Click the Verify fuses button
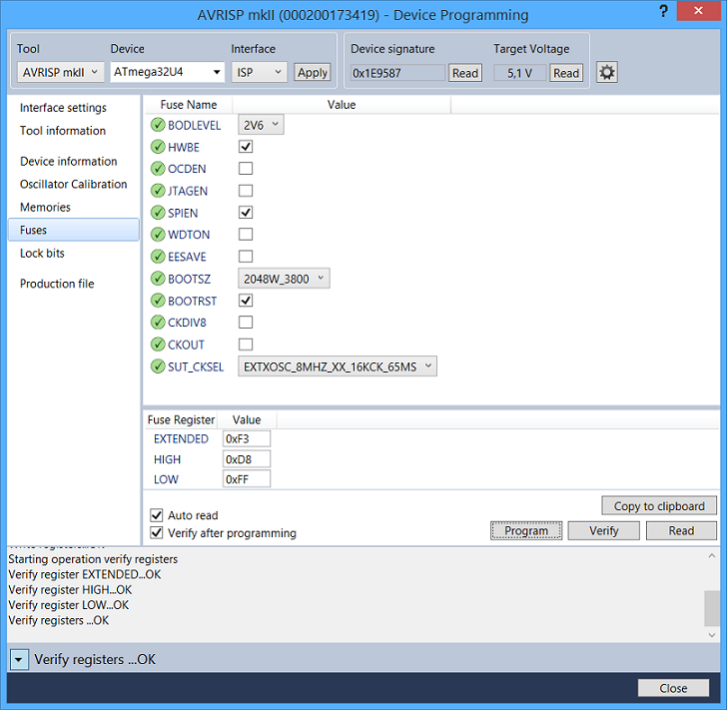Image resolution: width=728 pixels, height=710 pixels. coord(603,530)
